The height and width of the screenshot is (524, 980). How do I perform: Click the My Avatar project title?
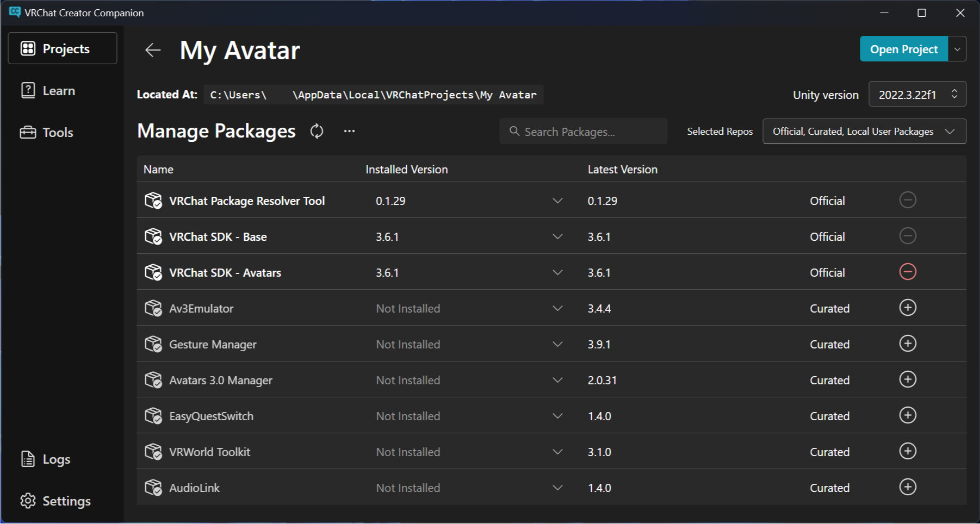pos(240,51)
